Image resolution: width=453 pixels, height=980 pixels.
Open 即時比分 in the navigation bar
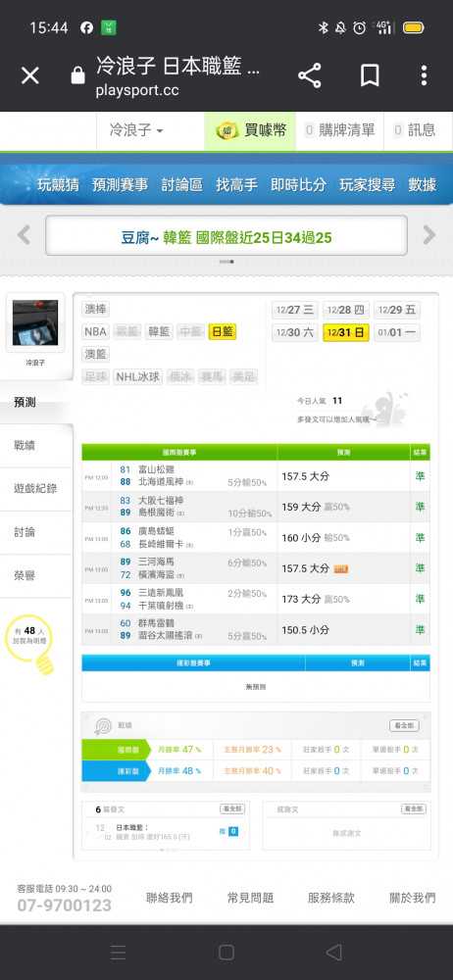coord(298,185)
